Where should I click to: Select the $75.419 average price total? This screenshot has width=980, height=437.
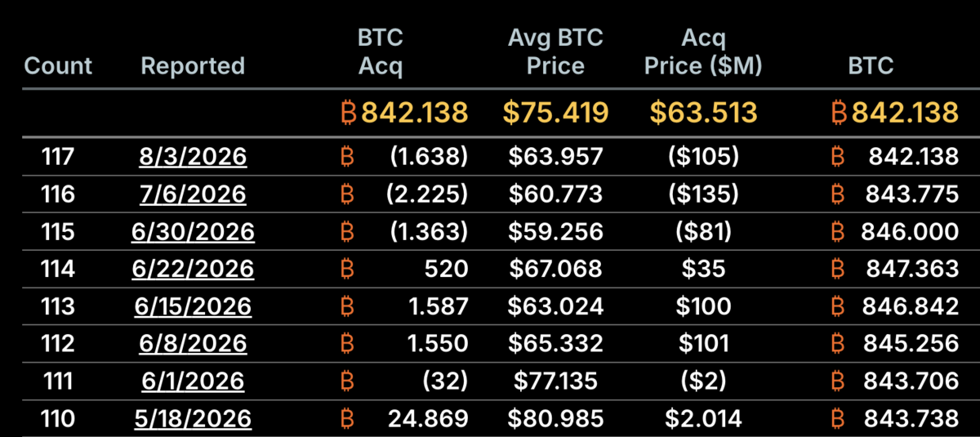click(x=556, y=112)
